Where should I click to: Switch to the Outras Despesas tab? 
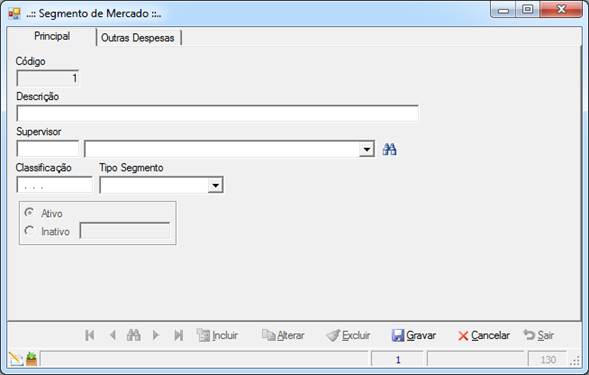(x=138, y=38)
